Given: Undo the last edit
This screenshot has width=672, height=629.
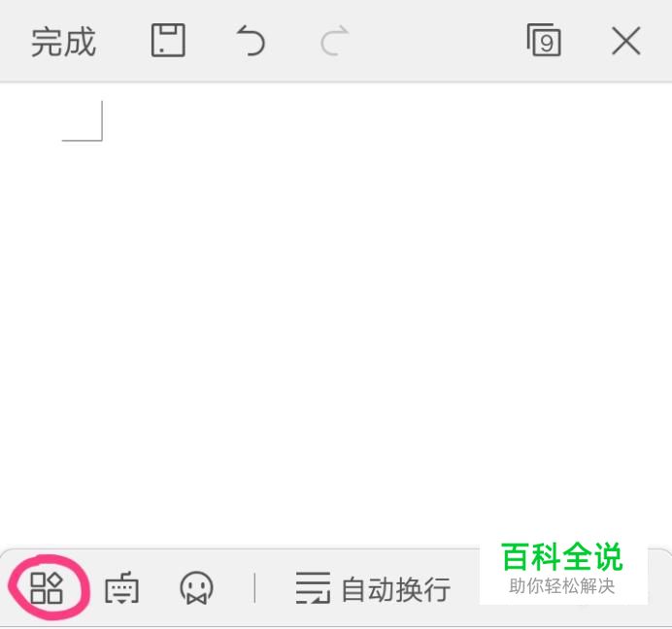Looking at the screenshot, I should pyautogui.click(x=251, y=41).
